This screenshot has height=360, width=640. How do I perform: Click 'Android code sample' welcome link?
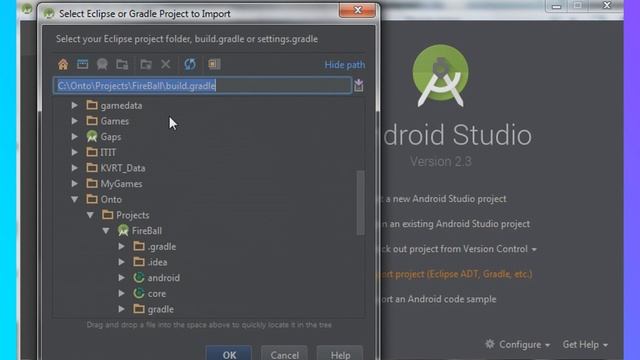point(438,299)
